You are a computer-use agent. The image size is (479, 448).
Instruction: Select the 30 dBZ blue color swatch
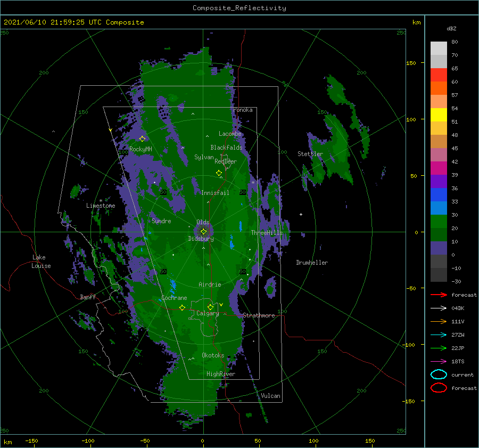(x=439, y=208)
